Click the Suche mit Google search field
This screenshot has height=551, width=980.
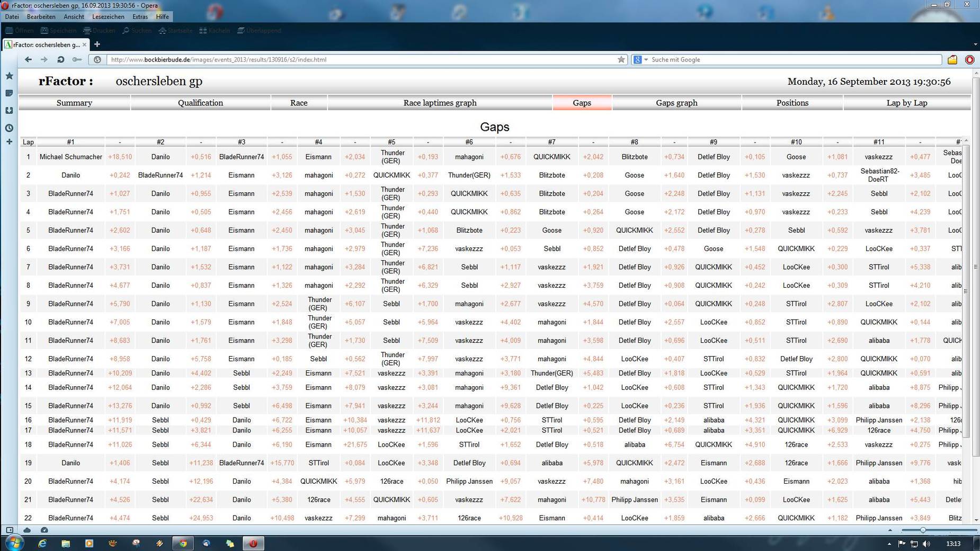[x=794, y=60]
